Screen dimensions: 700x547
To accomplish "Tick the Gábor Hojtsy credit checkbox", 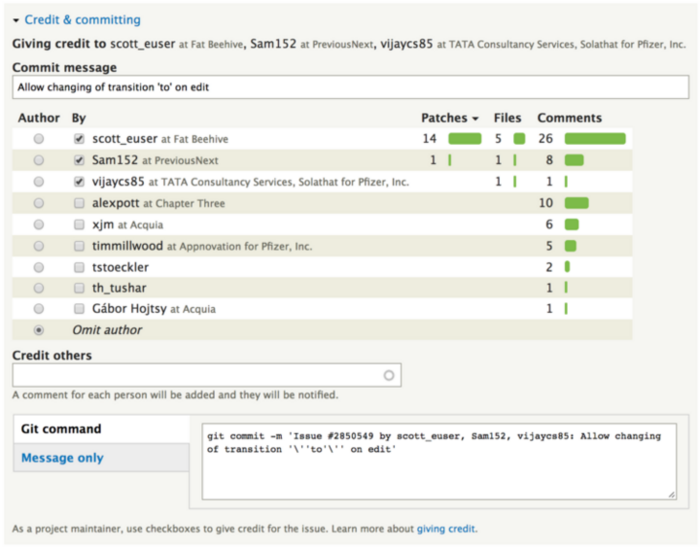I will 79,309.
